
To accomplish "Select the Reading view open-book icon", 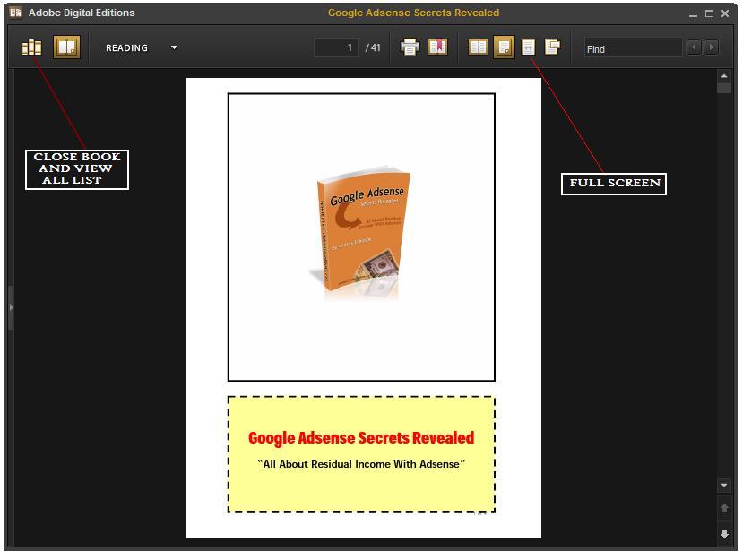I will [x=66, y=47].
